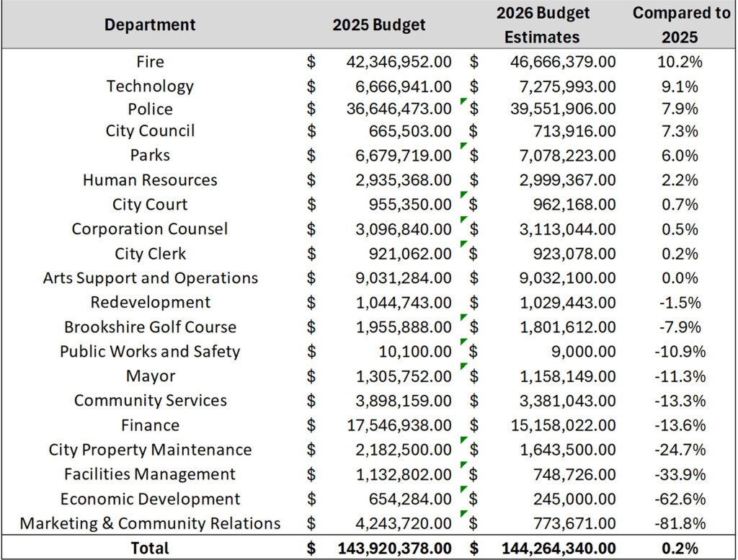Select the Department column header
Screen dimensions: 738x560
click(x=149, y=24)
